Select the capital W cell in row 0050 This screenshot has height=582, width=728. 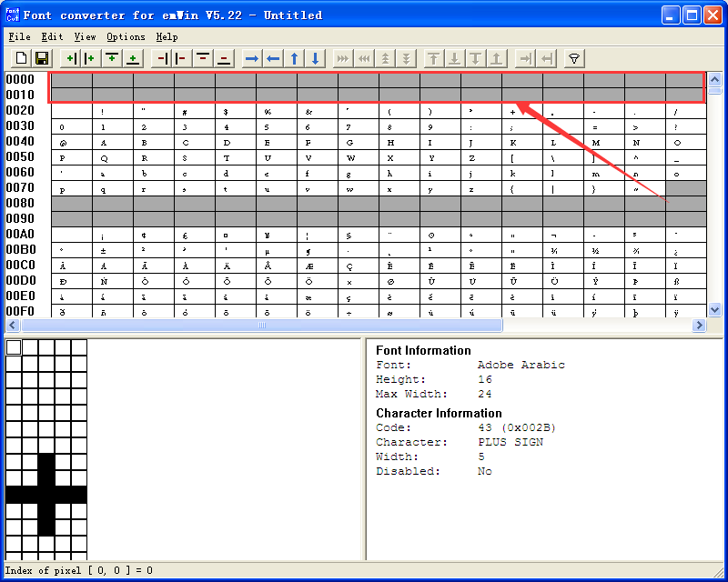click(x=359, y=158)
